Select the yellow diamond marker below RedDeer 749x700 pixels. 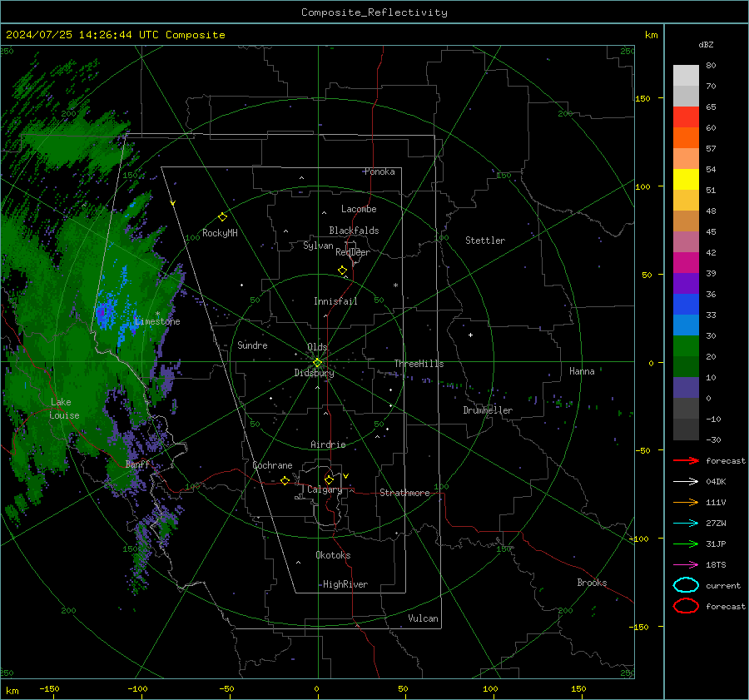342,271
